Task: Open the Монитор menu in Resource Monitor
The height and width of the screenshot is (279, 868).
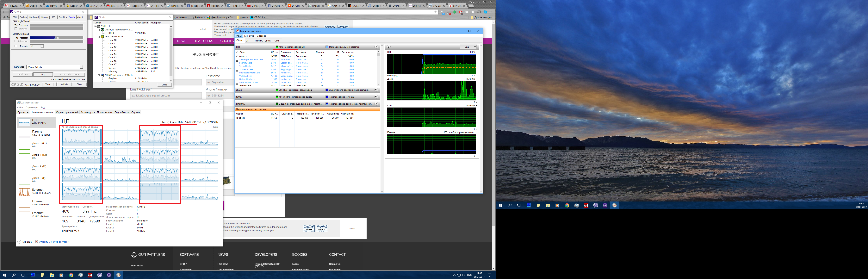Action: [249, 36]
